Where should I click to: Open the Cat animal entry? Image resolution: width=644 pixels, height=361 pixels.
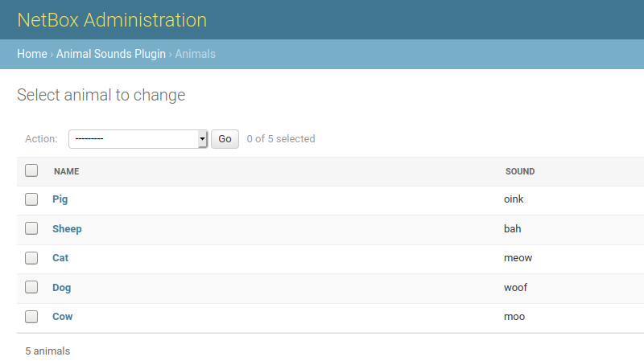click(x=60, y=258)
